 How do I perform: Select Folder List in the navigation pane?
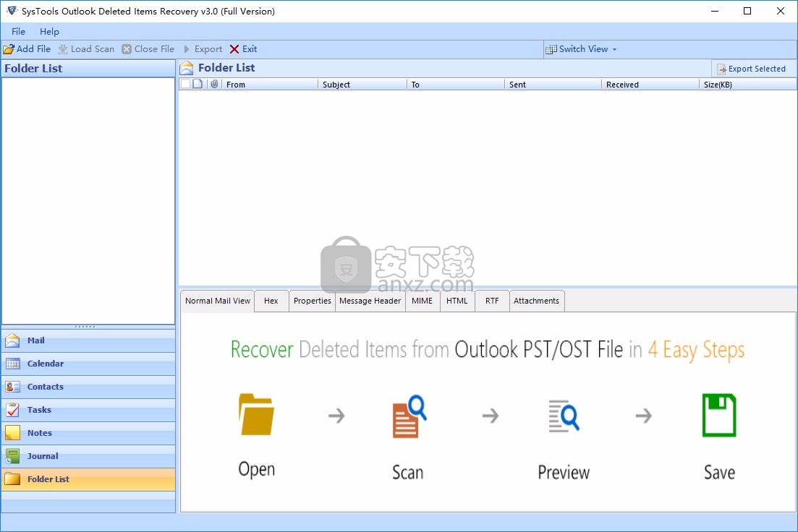coord(88,479)
